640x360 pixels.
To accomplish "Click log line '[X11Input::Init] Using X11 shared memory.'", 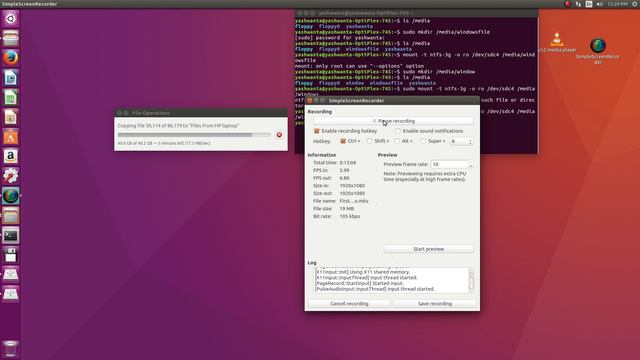I will click(x=363, y=272).
